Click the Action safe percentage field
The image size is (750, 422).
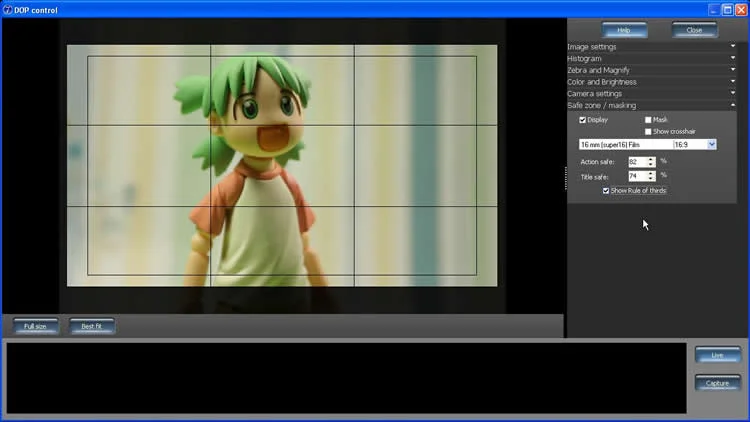(x=636, y=161)
